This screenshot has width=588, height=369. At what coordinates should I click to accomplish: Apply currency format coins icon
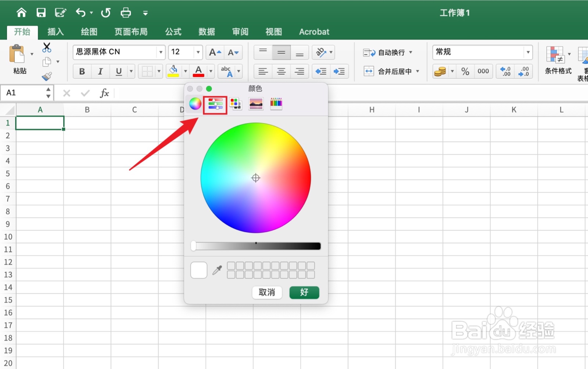(x=440, y=71)
